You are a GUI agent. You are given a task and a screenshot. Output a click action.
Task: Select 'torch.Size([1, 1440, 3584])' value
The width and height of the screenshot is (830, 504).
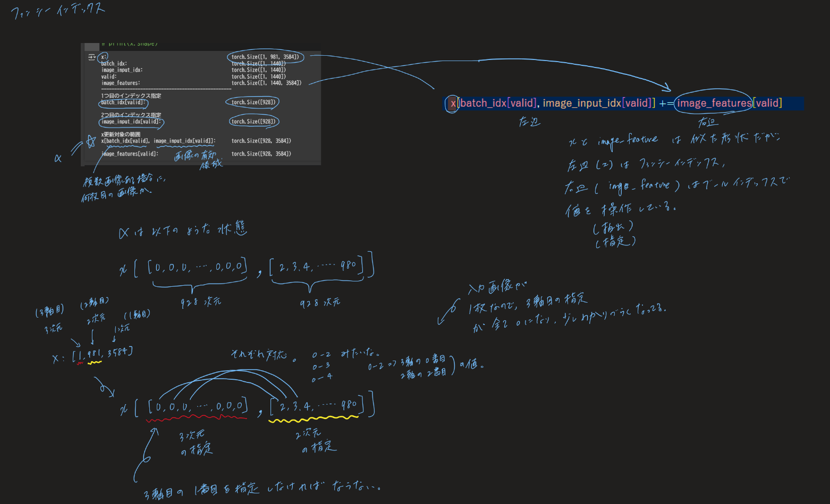[267, 83]
